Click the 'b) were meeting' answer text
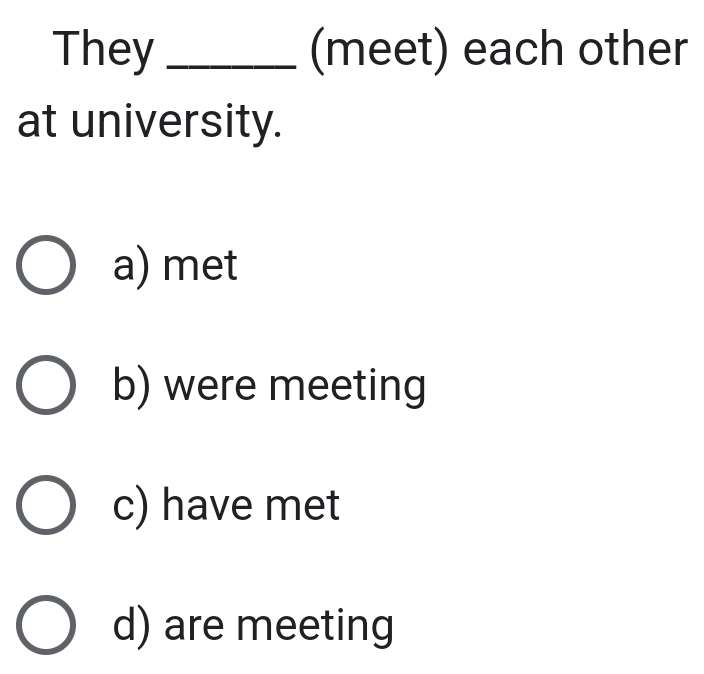Viewport: 704px width, 674px height. point(269,387)
